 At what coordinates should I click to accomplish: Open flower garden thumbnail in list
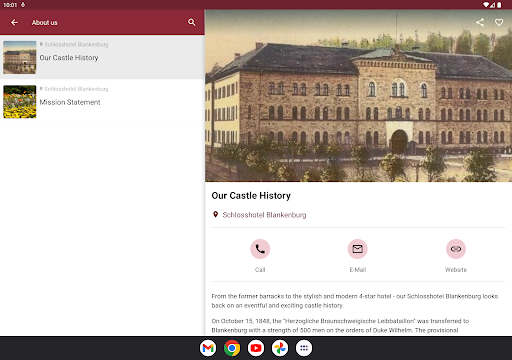coord(20,102)
